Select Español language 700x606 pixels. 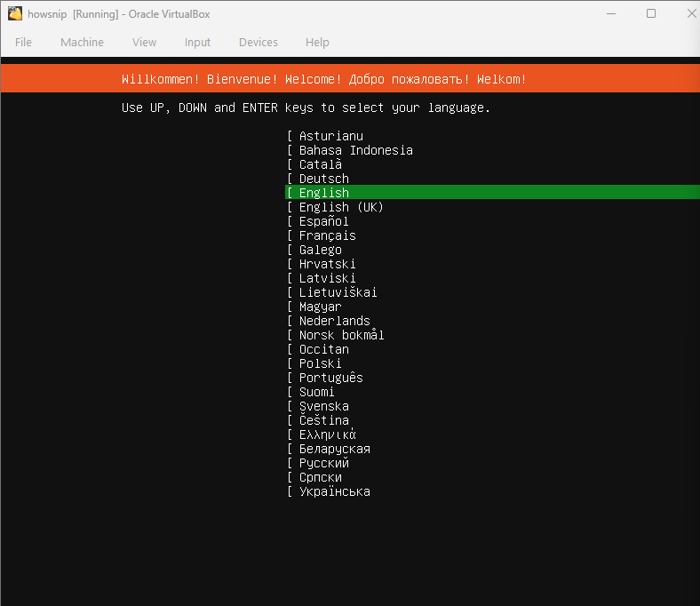click(324, 221)
